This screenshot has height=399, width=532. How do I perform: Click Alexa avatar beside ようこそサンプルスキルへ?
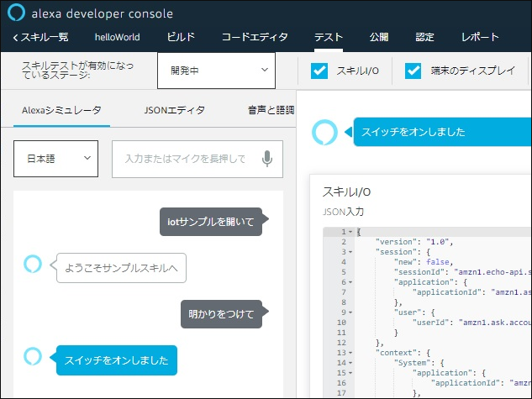click(33, 264)
